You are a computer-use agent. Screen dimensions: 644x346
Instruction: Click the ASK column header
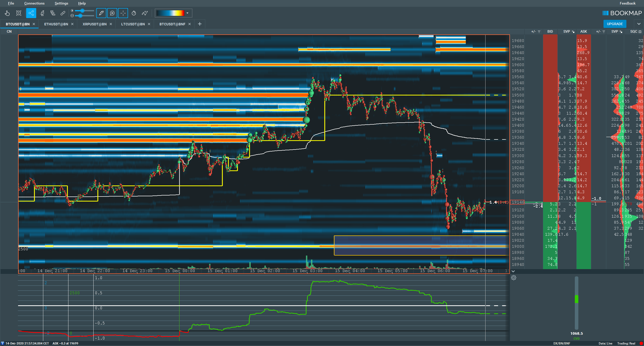[x=584, y=31]
